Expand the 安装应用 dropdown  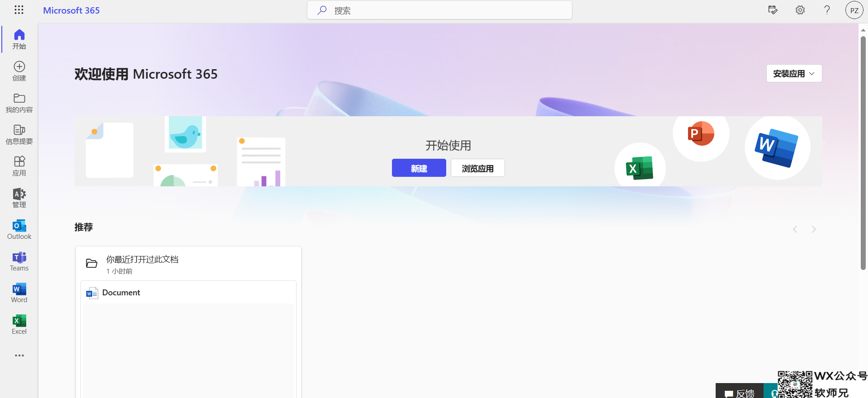tap(794, 73)
